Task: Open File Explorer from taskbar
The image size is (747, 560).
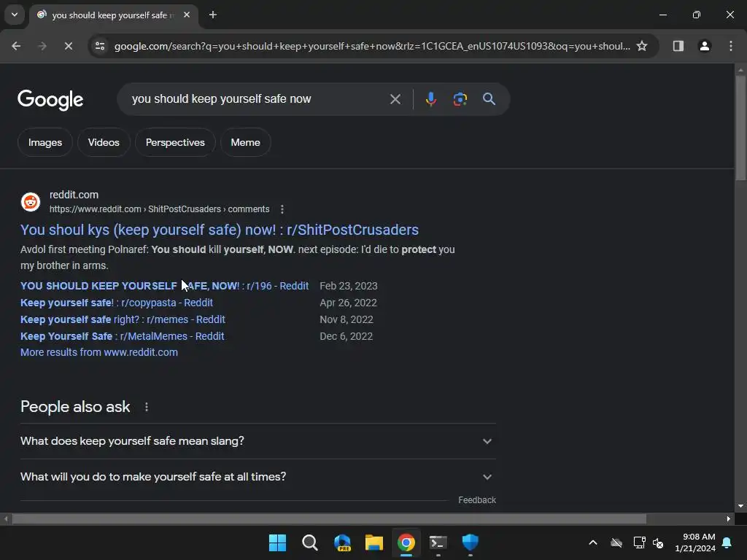Action: [x=374, y=542]
